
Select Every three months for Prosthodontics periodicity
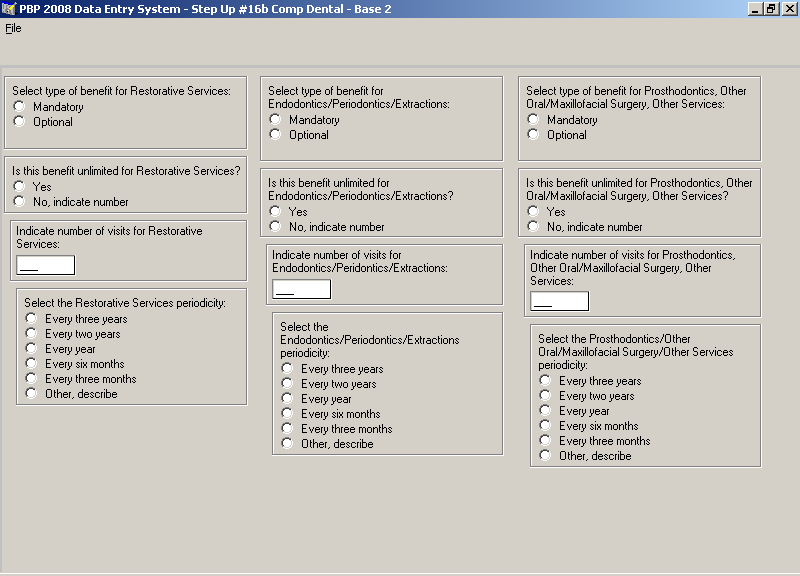pos(546,440)
